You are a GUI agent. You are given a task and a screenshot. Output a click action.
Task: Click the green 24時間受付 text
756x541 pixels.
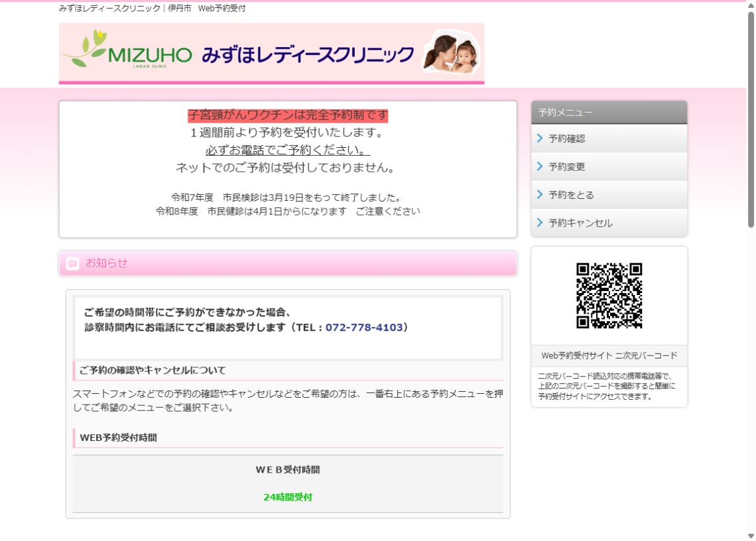(x=288, y=497)
